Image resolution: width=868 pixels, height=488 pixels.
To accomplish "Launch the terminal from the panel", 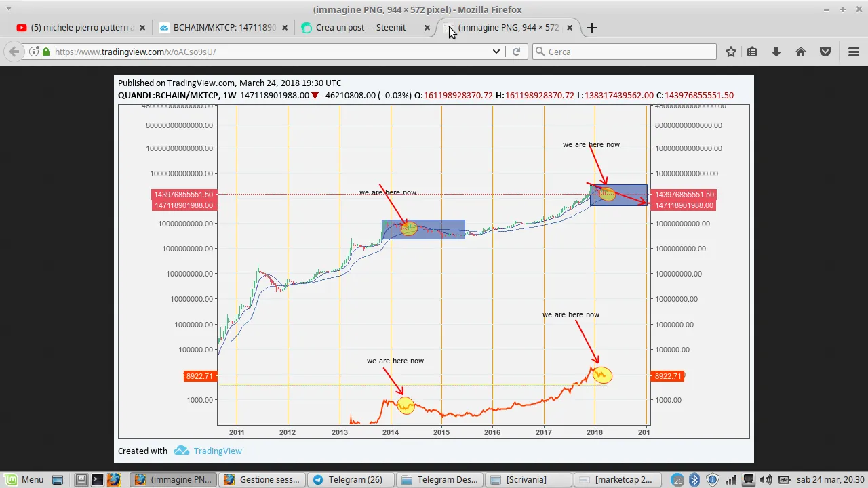I will (x=98, y=480).
